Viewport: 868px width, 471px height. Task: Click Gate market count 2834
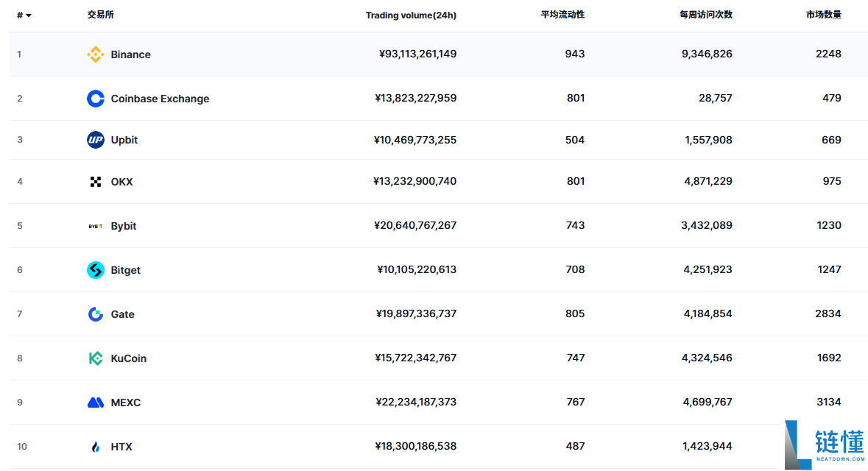[x=828, y=314]
